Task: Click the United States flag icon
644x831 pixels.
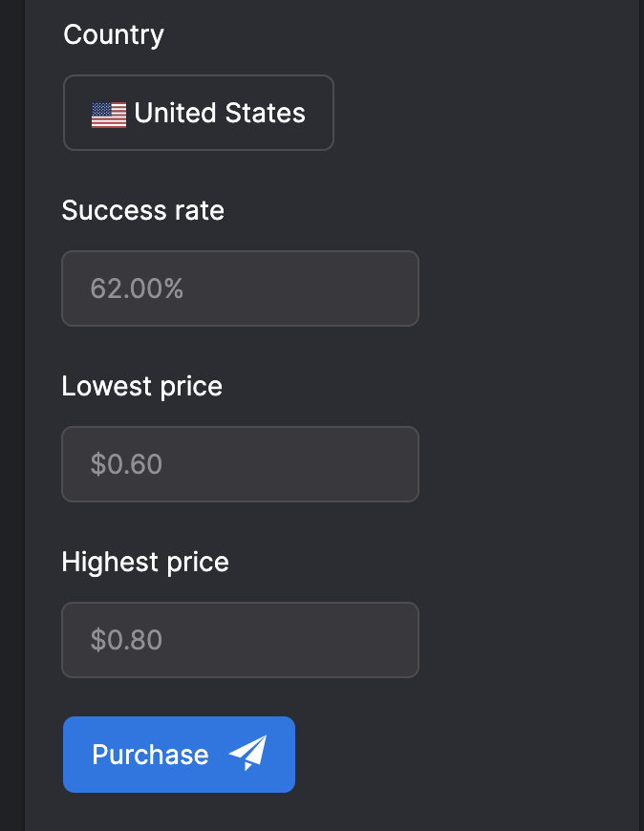Action: pos(109,115)
